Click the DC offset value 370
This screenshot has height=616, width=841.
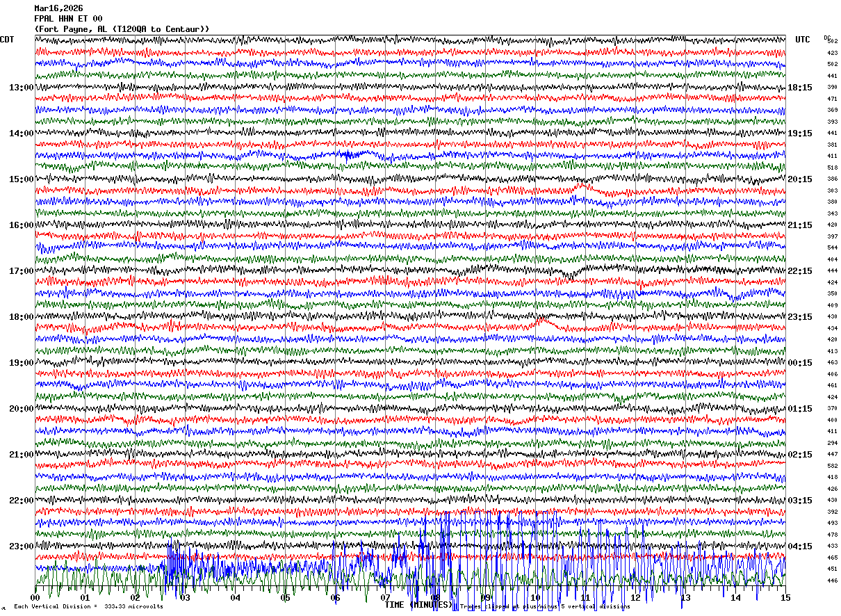click(x=832, y=409)
